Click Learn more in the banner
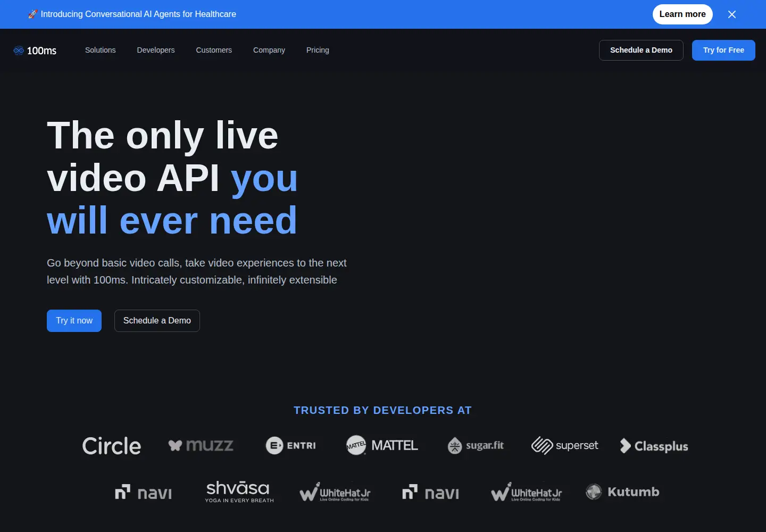Viewport: 766px width, 532px height. coord(682,14)
